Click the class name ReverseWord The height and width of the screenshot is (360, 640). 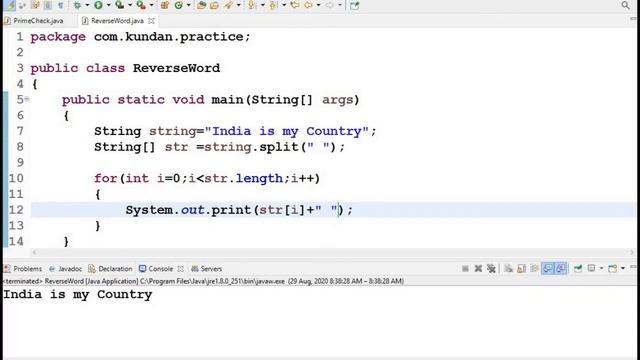(176, 68)
